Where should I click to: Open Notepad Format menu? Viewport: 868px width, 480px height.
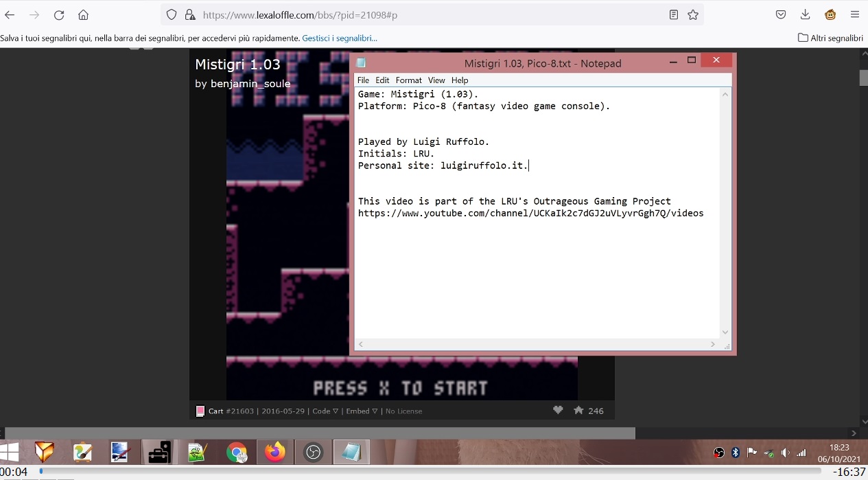click(408, 80)
